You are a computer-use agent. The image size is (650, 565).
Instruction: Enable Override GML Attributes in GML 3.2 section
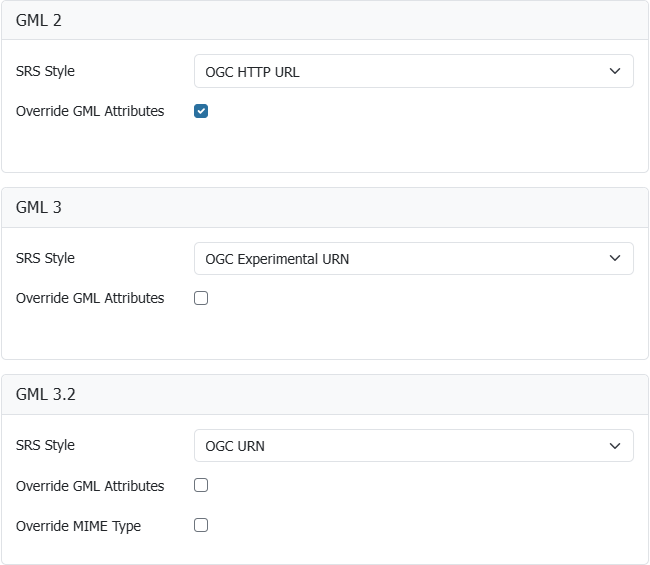[201, 485]
